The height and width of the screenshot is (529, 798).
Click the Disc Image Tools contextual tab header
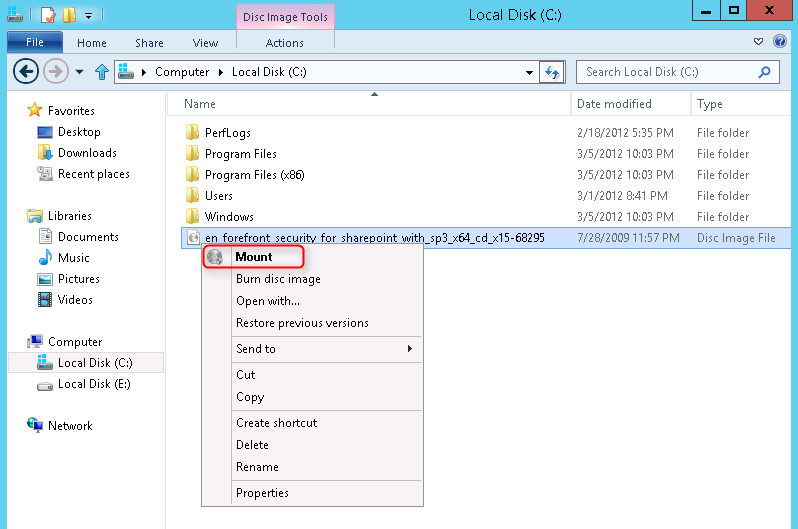(285, 17)
